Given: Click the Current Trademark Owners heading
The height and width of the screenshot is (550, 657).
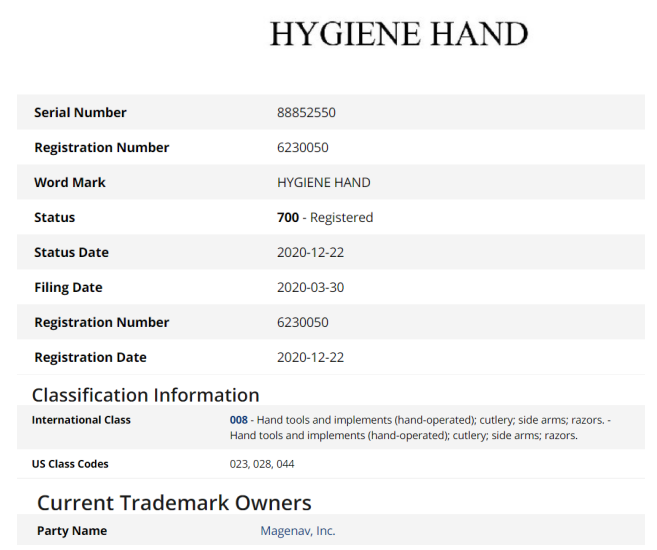Looking at the screenshot, I should (174, 503).
